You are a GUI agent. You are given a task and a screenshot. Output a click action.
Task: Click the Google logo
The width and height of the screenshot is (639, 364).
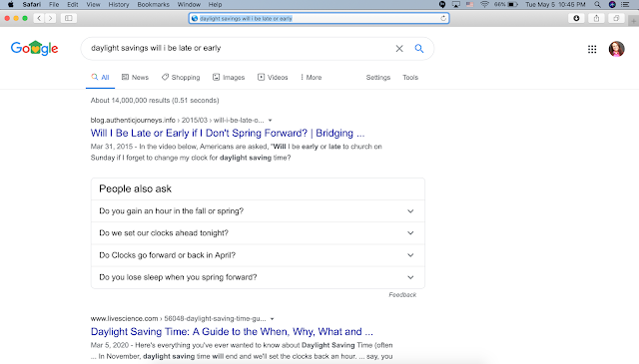click(x=34, y=48)
